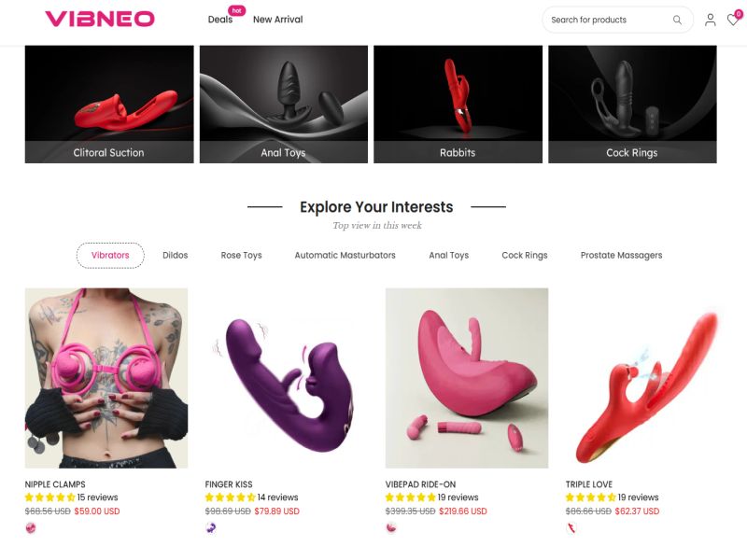
Task: Open the Deals menu item
Action: pos(220,20)
